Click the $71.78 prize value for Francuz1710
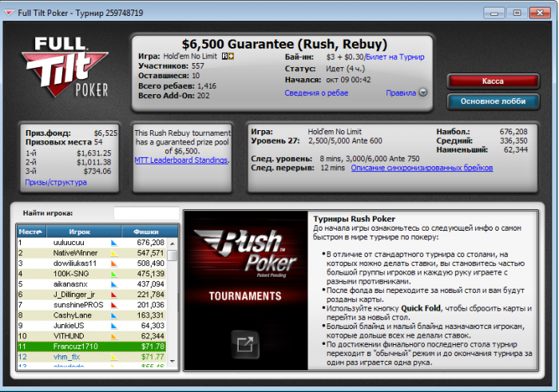The width and height of the screenshot is (559, 392). [x=153, y=346]
